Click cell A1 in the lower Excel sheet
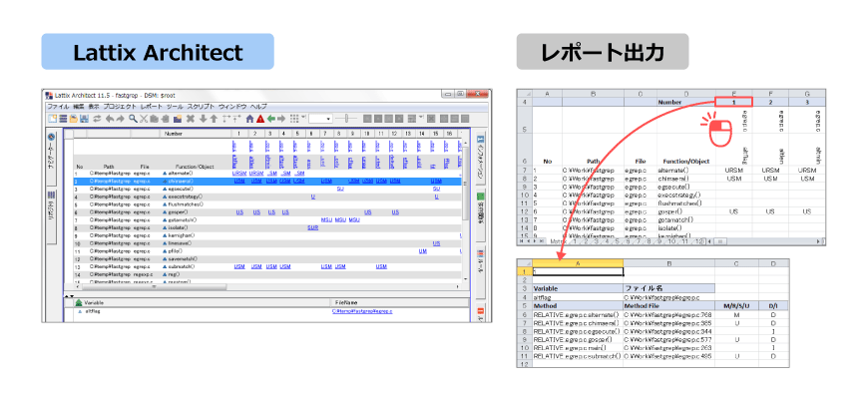Screen dimensions: 868x399 [578, 271]
